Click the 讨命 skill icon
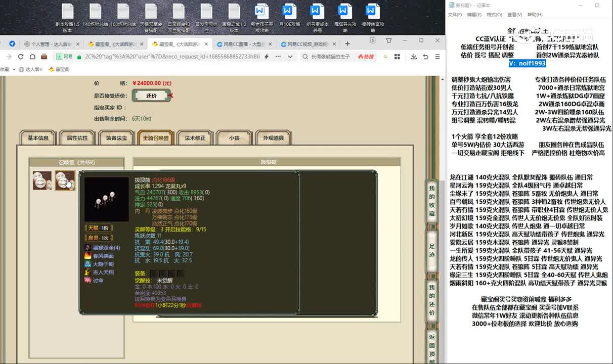Image resolution: width=613 pixels, height=364 pixels. pyautogui.click(x=88, y=280)
